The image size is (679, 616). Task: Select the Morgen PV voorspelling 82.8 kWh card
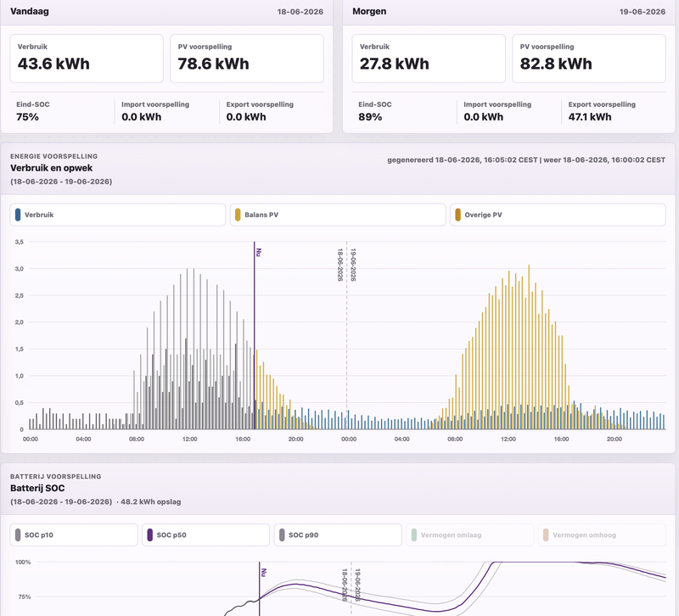[x=589, y=59]
